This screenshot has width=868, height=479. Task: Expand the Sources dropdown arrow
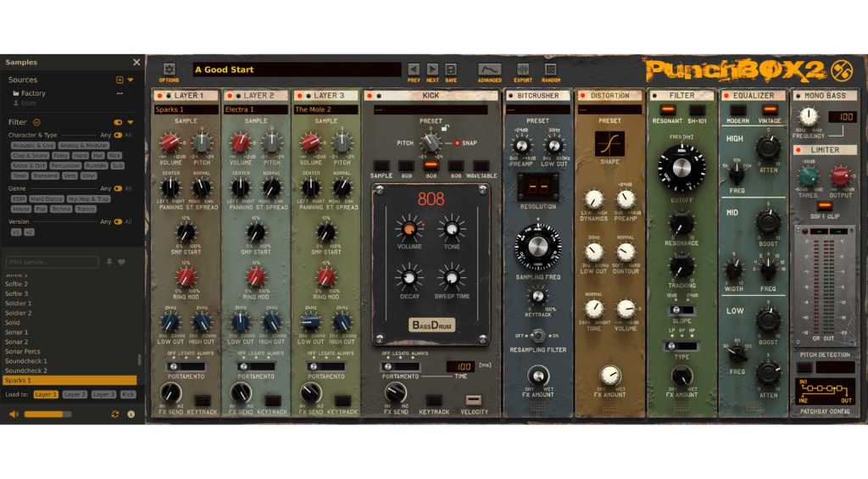tap(131, 80)
